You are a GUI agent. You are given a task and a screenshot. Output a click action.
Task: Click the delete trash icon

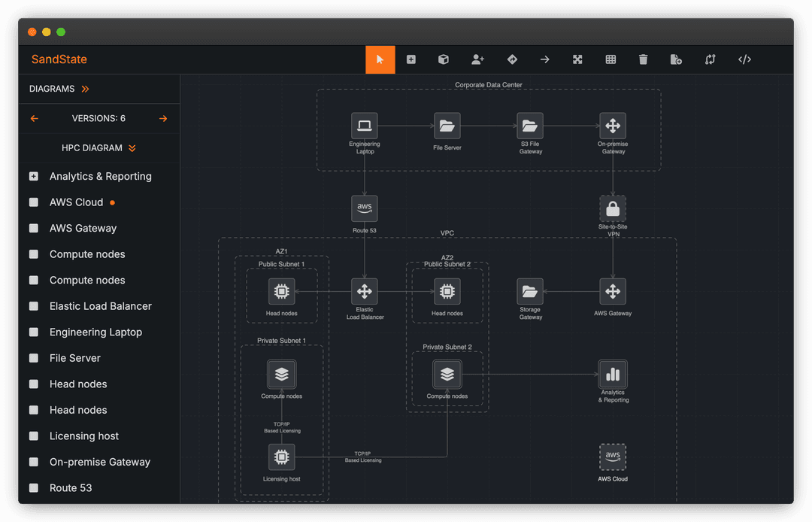coord(643,59)
